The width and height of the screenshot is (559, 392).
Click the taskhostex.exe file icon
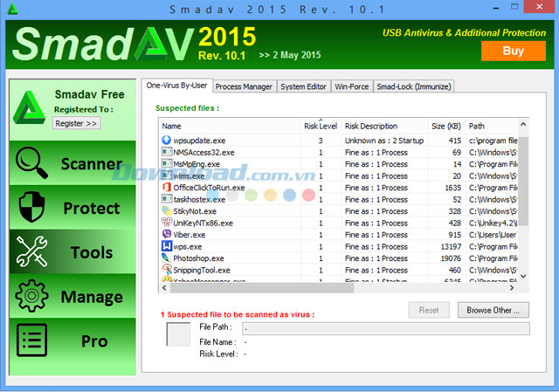point(166,199)
